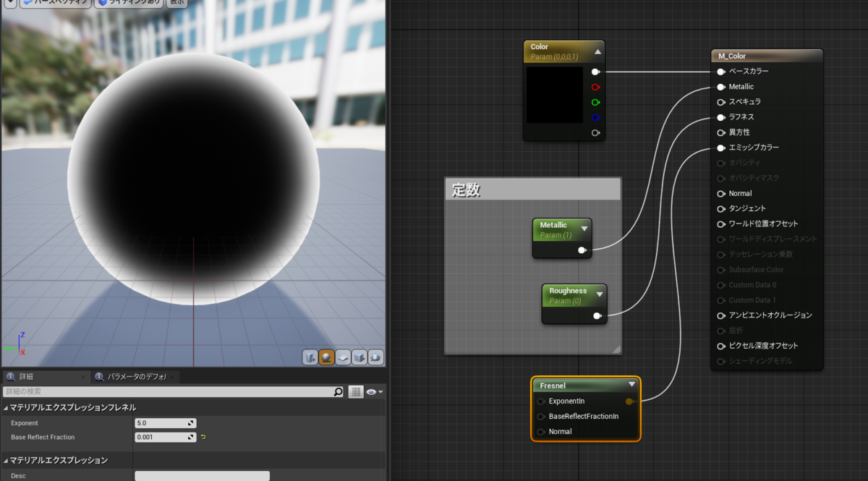Select the plane preview mesh button
The width and height of the screenshot is (868, 481).
[x=344, y=357]
